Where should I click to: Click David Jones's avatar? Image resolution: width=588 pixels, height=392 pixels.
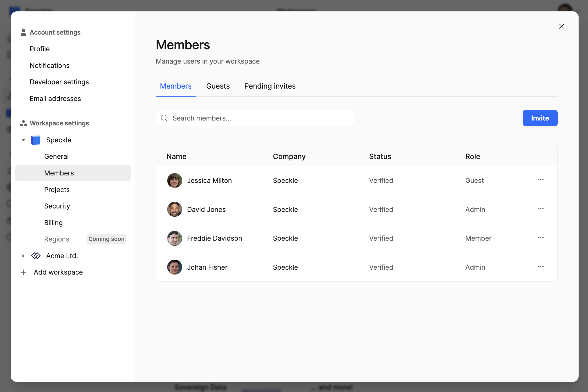coord(174,210)
